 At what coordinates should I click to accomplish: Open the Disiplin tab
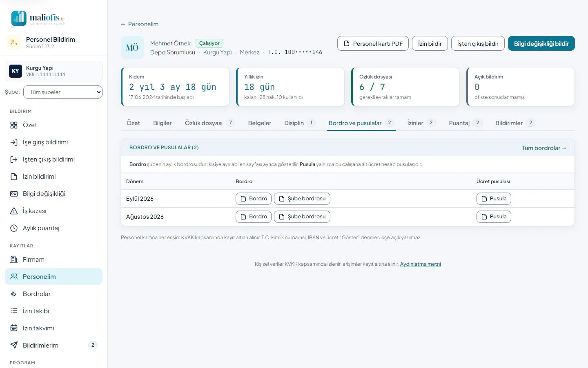pyautogui.click(x=300, y=123)
